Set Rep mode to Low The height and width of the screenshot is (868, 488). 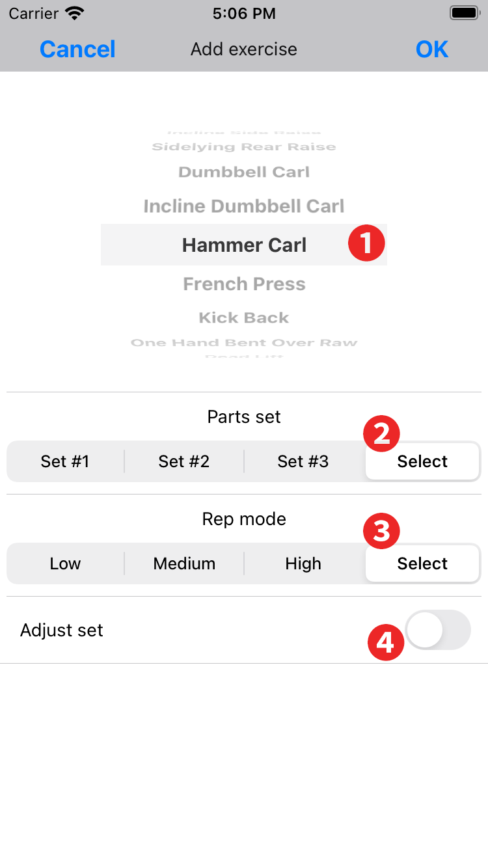coord(65,563)
